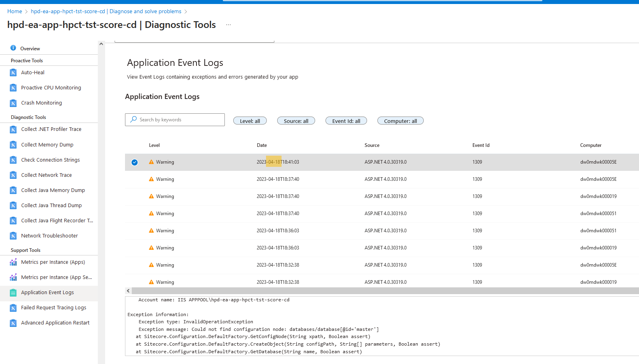Open the Source: all filter
Image resolution: width=639 pixels, height=364 pixels.
coord(296,121)
